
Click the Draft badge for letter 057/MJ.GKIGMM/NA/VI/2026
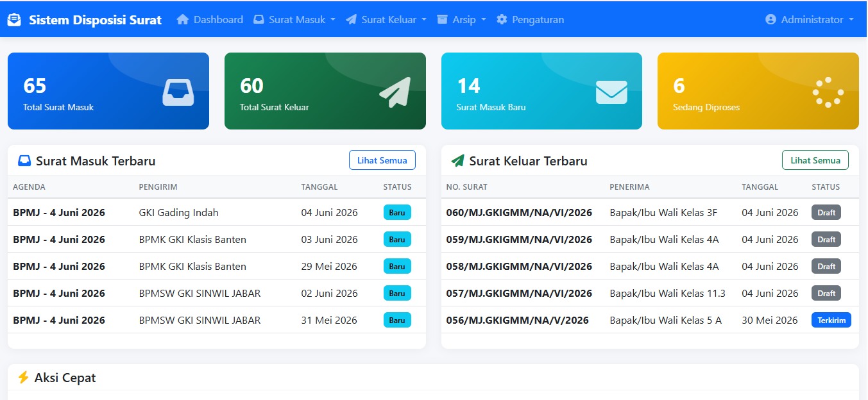tap(826, 293)
